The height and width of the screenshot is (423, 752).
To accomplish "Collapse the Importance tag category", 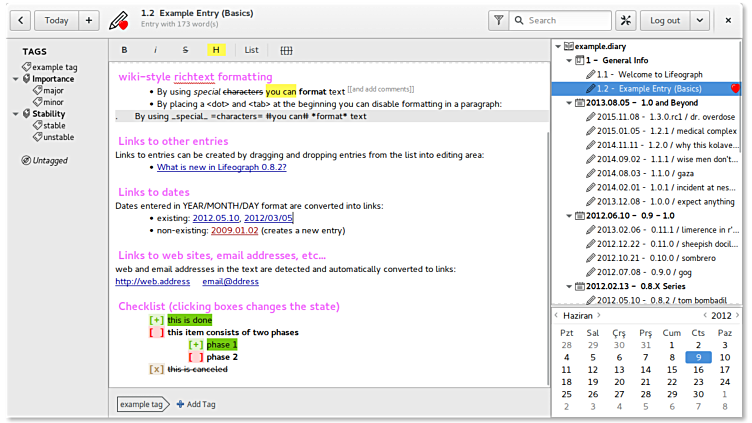I will pos(15,79).
